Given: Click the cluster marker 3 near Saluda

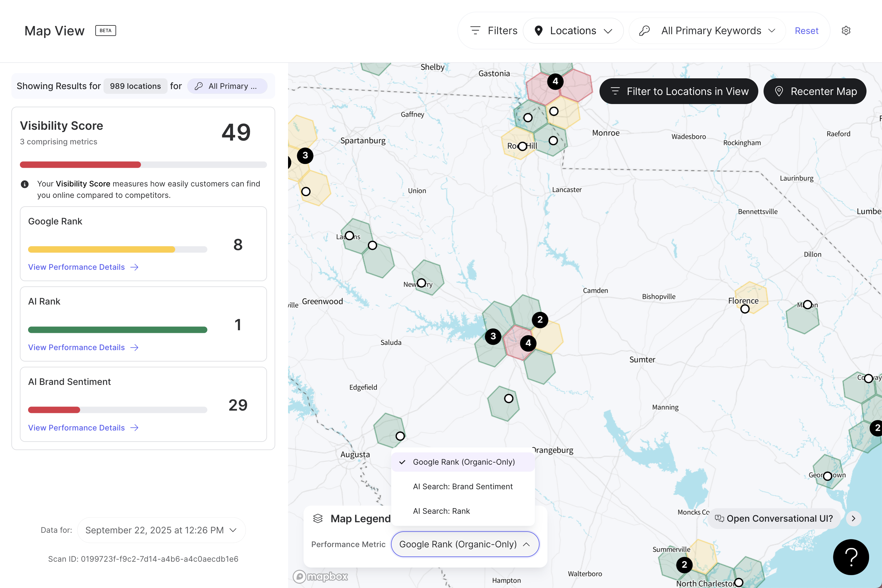Looking at the screenshot, I should tap(493, 336).
